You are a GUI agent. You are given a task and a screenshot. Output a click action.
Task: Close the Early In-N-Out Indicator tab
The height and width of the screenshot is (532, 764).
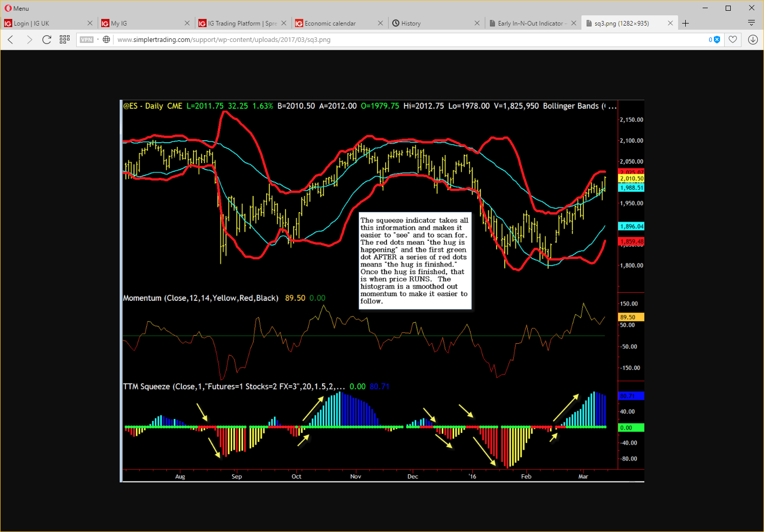(574, 23)
